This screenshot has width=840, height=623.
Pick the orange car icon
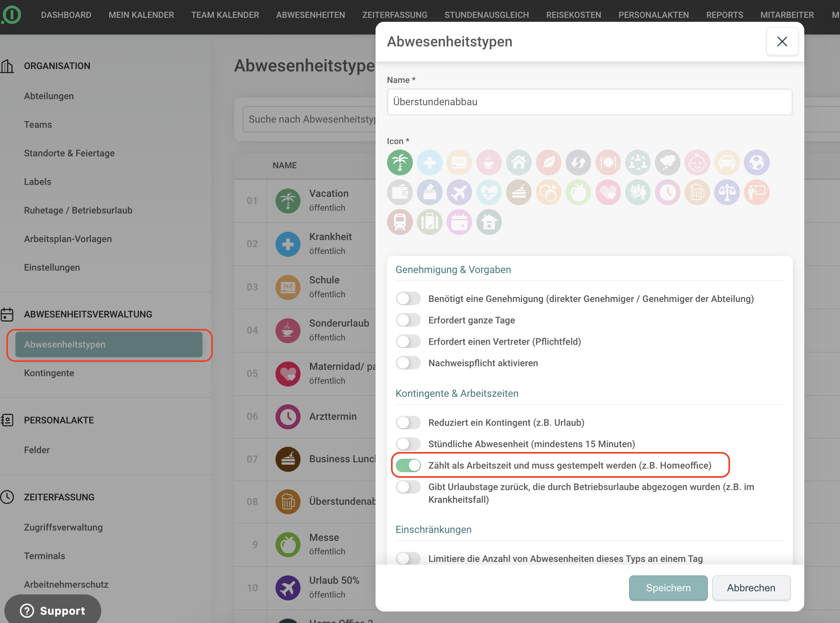coord(727,163)
